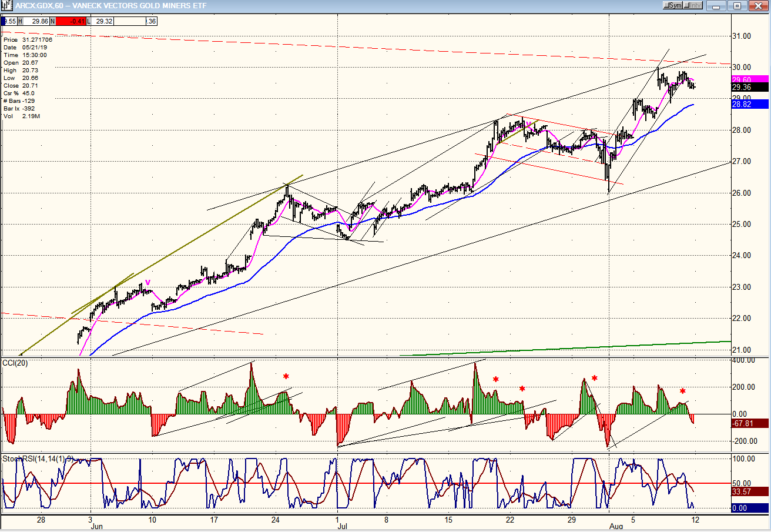Minimize the GDX chart window
Viewport: 771px width, 532px height.
click(x=715, y=5)
